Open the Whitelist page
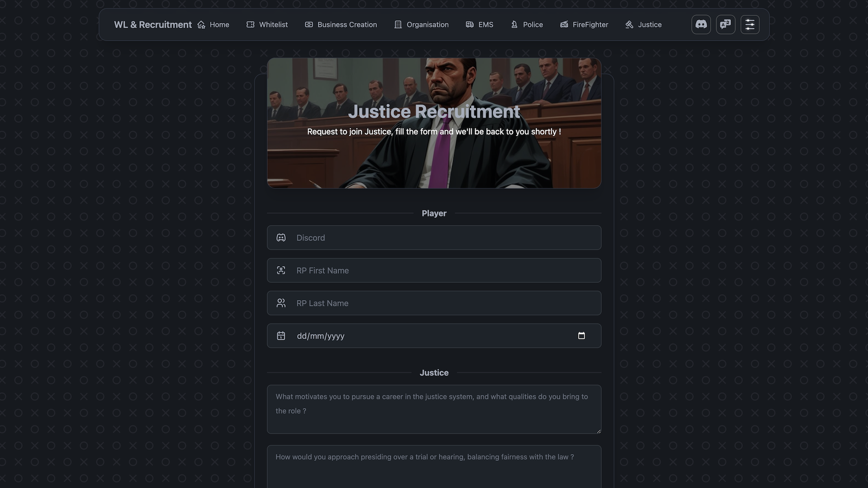This screenshot has height=488, width=868. pos(267,24)
